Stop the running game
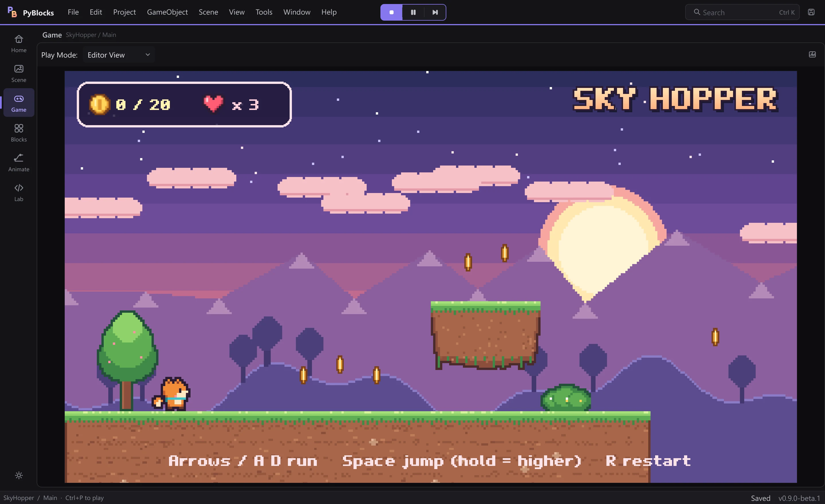The height and width of the screenshot is (504, 825). pyautogui.click(x=391, y=12)
